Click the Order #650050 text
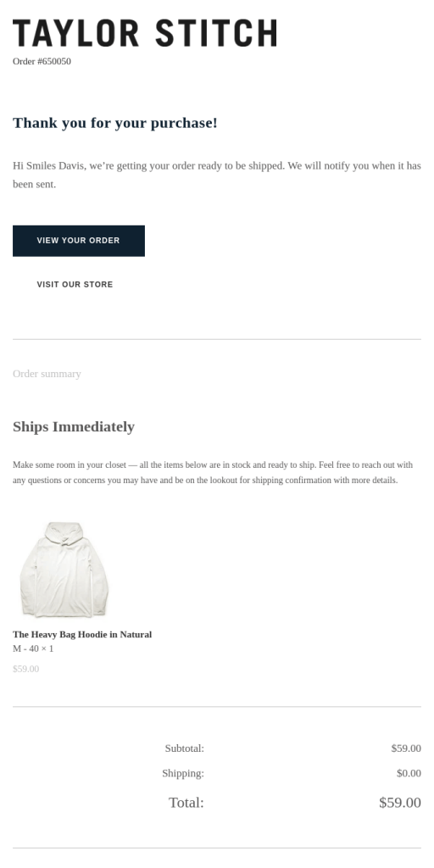 point(42,61)
